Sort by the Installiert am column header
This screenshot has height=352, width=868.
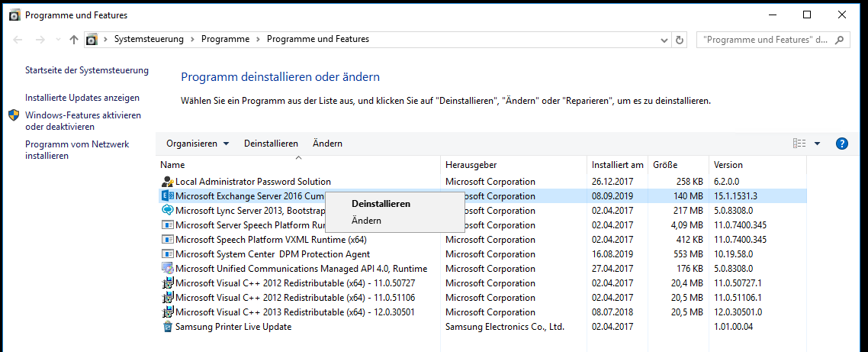(x=617, y=165)
